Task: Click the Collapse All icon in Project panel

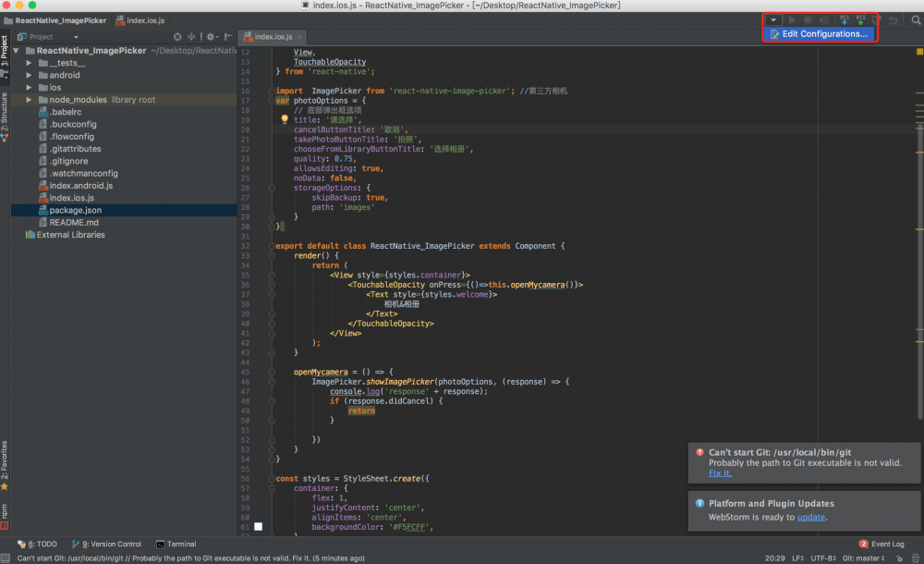Action: (x=191, y=37)
